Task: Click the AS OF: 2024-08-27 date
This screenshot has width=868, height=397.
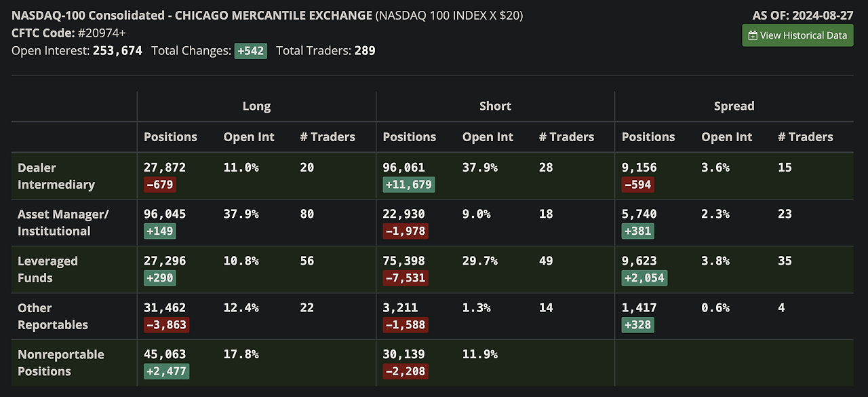Action: coord(803,15)
